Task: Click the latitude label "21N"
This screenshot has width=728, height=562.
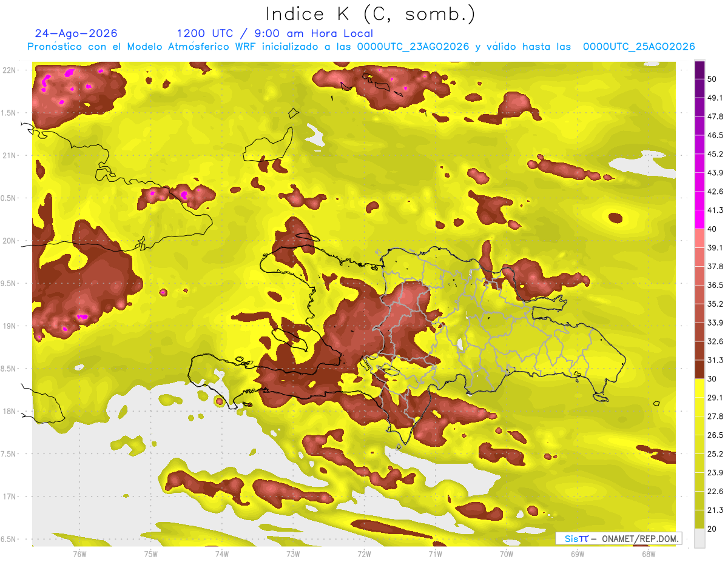Action: coord(10,156)
